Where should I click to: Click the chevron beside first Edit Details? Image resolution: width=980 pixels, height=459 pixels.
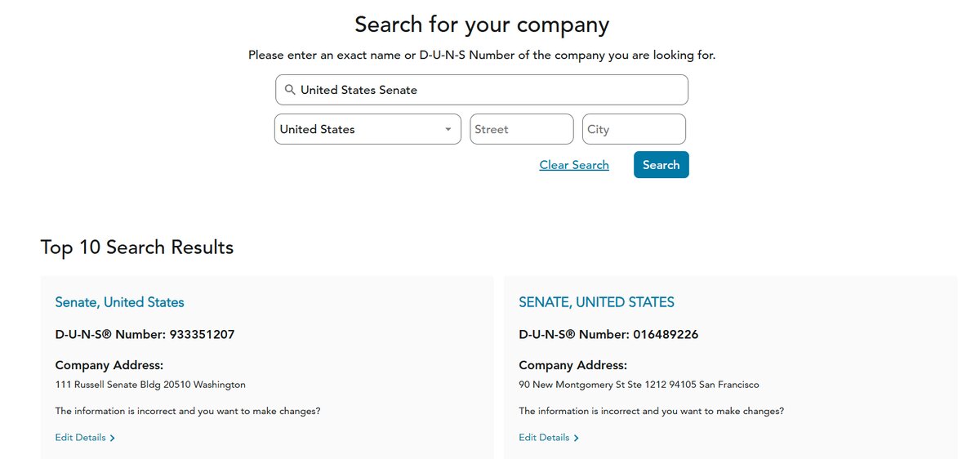pyautogui.click(x=112, y=439)
